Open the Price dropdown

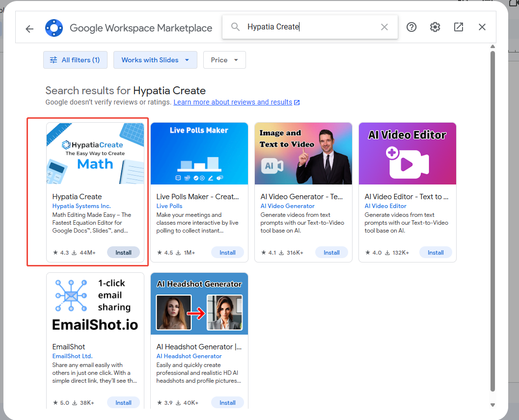click(224, 59)
